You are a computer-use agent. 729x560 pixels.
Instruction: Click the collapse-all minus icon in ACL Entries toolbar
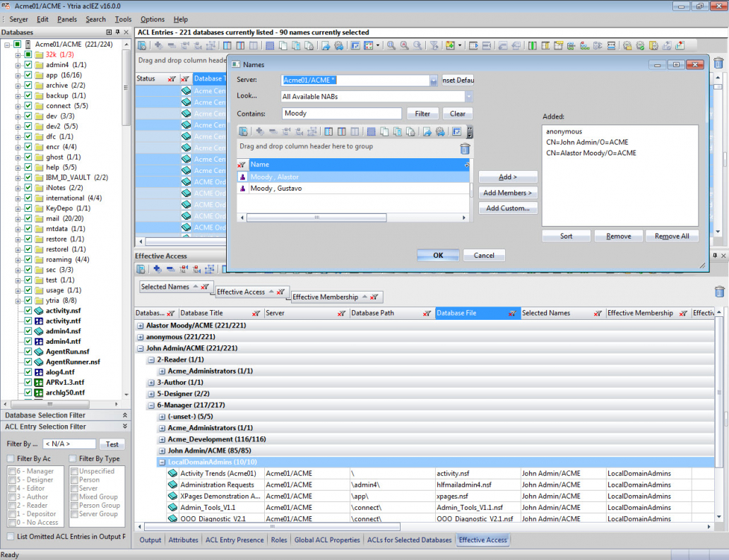171,45
